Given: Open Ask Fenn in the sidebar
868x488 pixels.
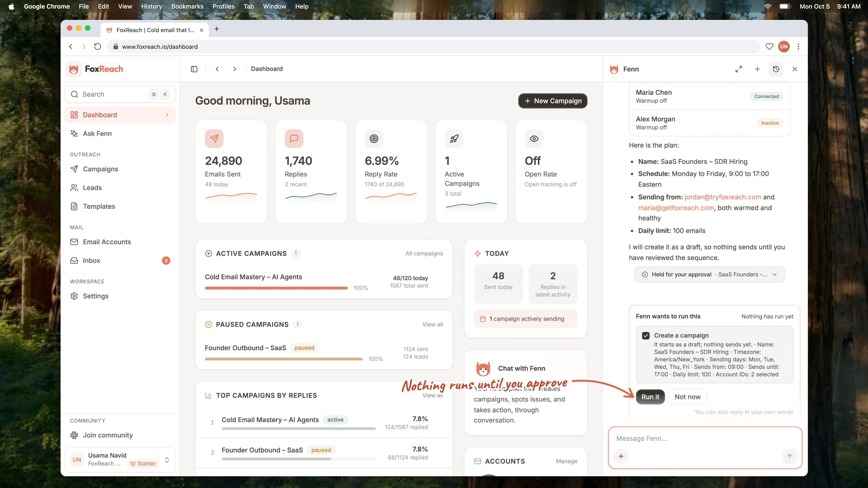Looking at the screenshot, I should 120,134.
